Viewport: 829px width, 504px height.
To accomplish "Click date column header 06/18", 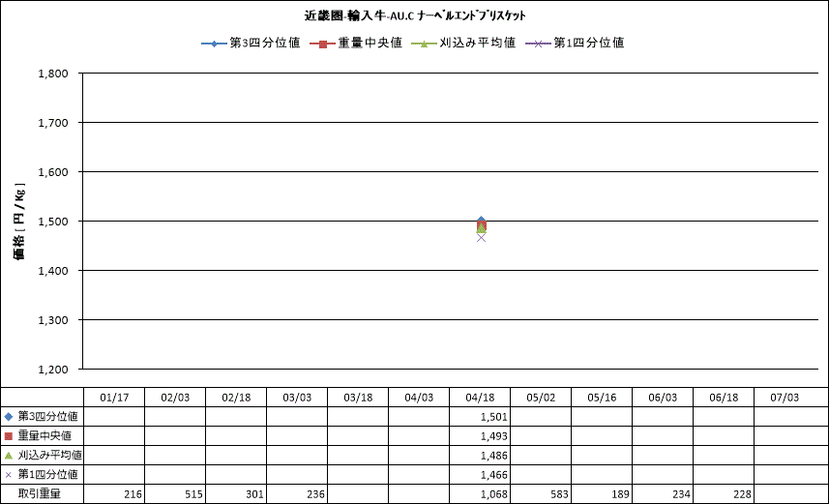I will tap(724, 398).
